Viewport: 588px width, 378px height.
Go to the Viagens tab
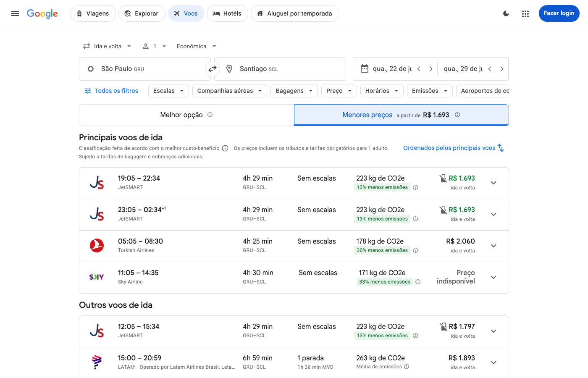(x=93, y=13)
